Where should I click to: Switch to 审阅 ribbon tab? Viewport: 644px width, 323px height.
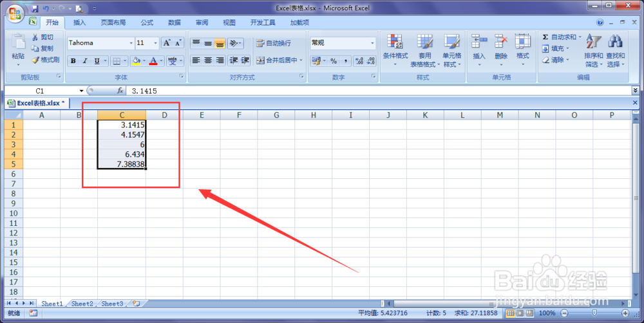(202, 23)
